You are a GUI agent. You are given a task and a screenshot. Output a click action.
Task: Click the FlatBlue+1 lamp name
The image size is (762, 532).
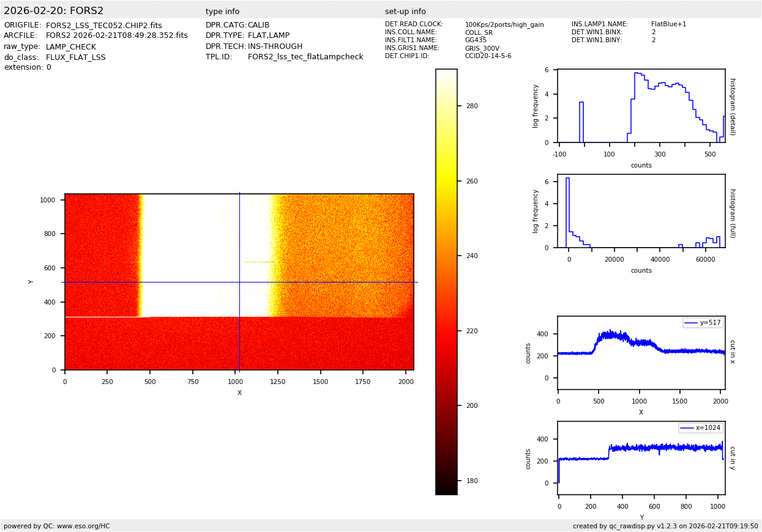(668, 24)
